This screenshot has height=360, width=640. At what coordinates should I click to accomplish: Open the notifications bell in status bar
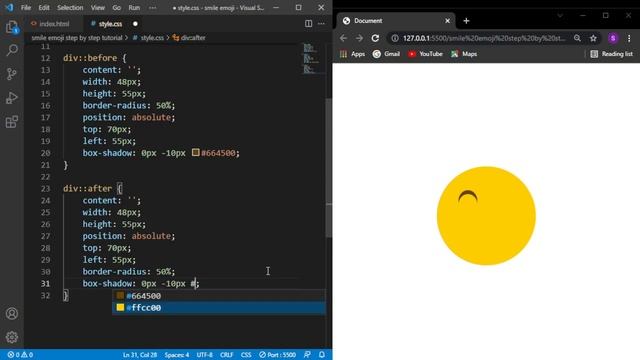click(x=322, y=355)
